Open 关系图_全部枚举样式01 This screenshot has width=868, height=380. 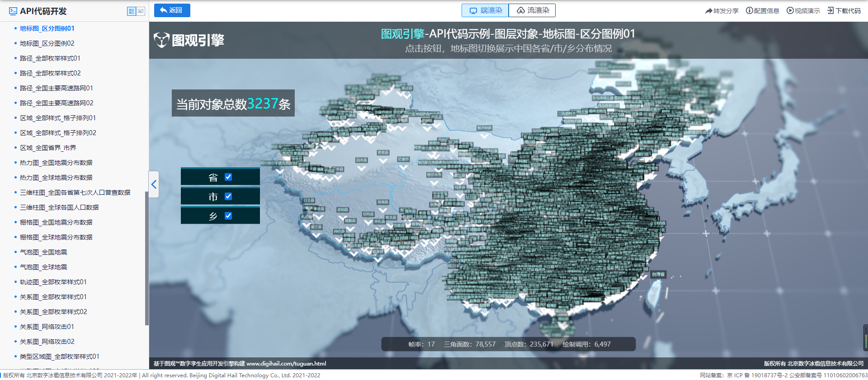tap(53, 297)
